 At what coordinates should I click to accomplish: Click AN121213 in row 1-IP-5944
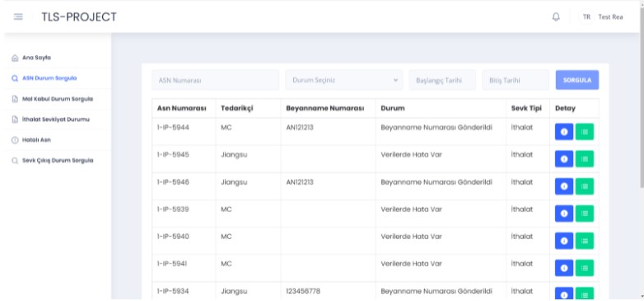point(300,128)
